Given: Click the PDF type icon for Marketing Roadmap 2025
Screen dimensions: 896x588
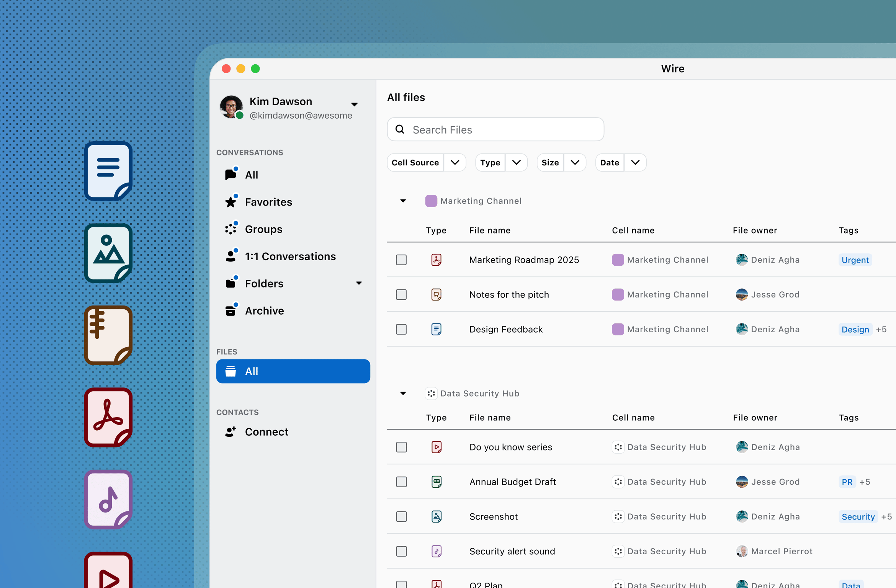Looking at the screenshot, I should 436,260.
